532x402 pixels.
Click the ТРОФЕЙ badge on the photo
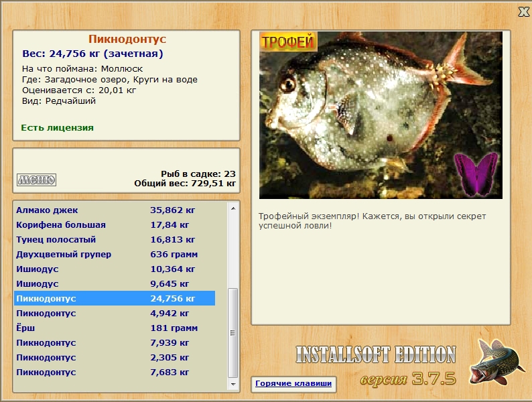tap(288, 42)
